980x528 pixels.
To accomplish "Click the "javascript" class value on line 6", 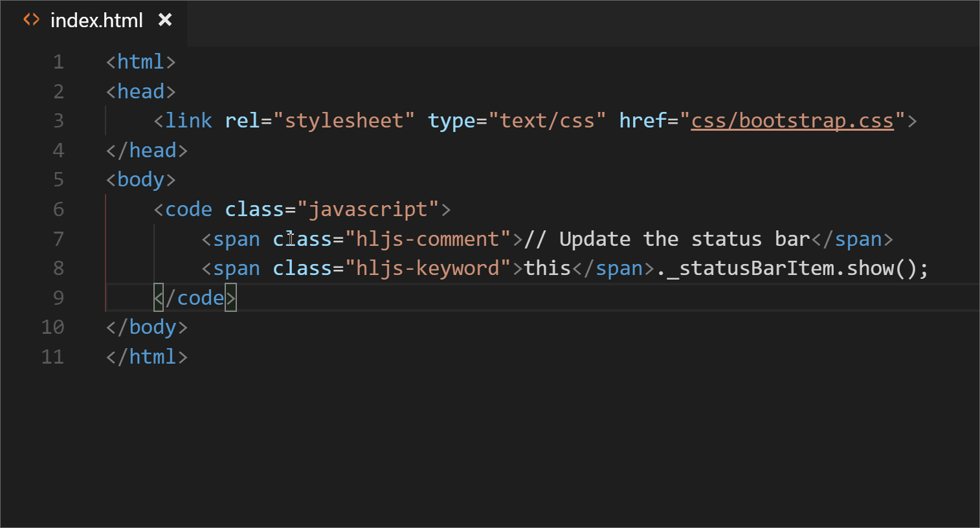I will coord(368,209).
